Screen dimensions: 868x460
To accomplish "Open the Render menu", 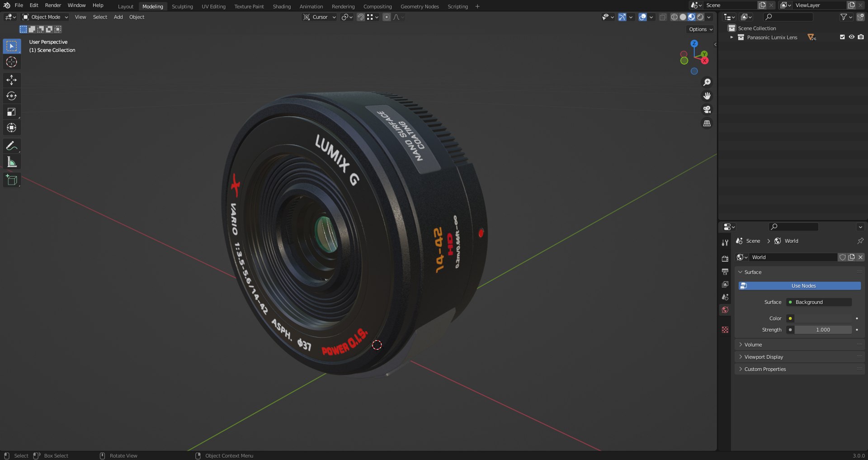I will click(53, 5).
